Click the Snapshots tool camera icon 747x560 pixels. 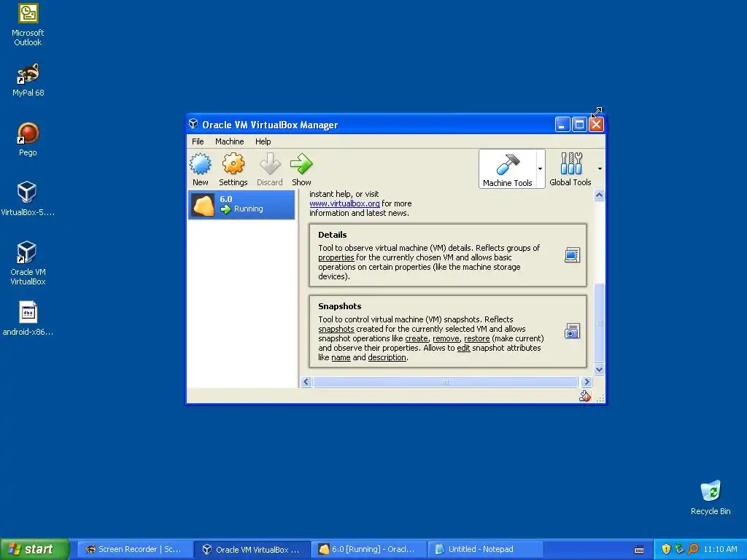(572, 331)
